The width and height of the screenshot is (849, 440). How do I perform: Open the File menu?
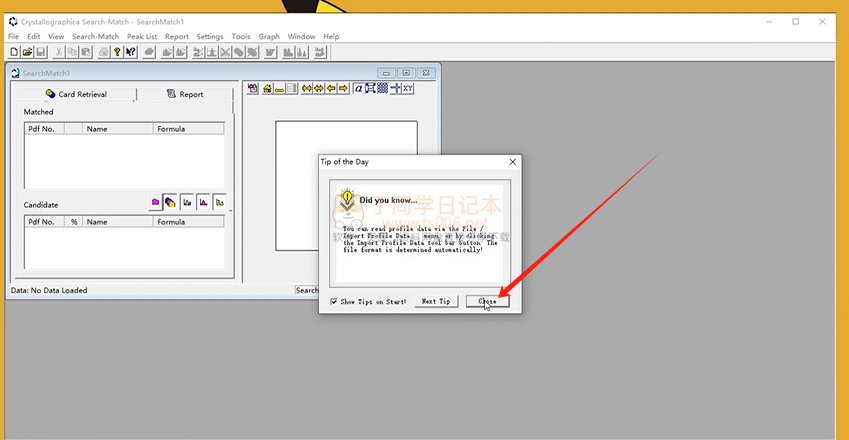coord(14,36)
